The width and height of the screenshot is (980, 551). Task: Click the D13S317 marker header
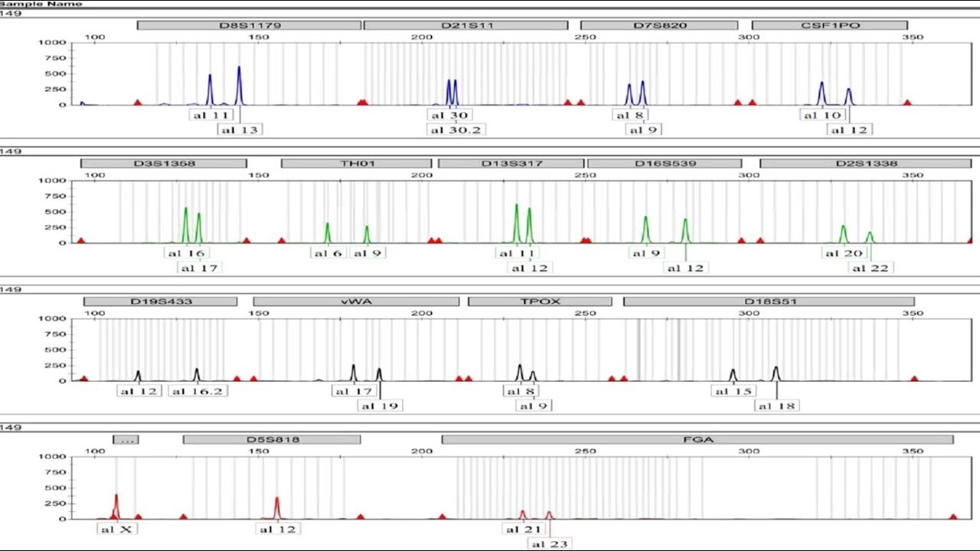(x=511, y=163)
